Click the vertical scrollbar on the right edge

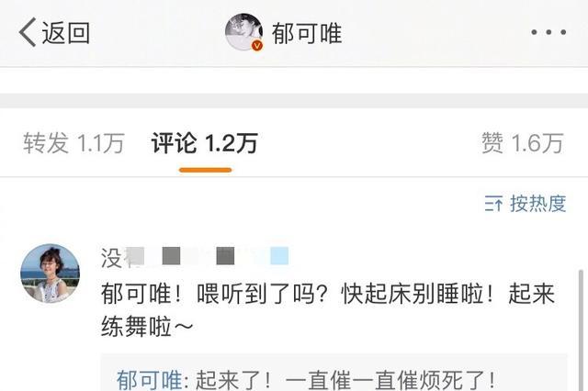click(x=582, y=330)
